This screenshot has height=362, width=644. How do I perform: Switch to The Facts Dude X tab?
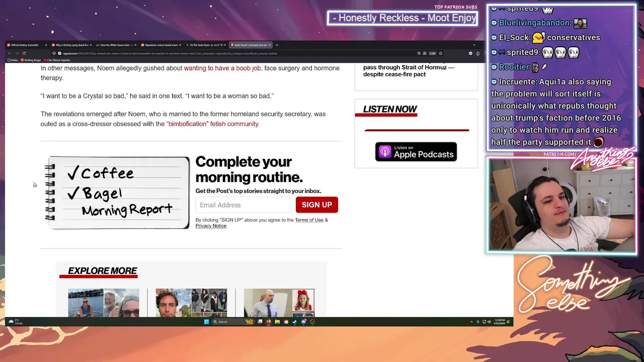(x=205, y=45)
